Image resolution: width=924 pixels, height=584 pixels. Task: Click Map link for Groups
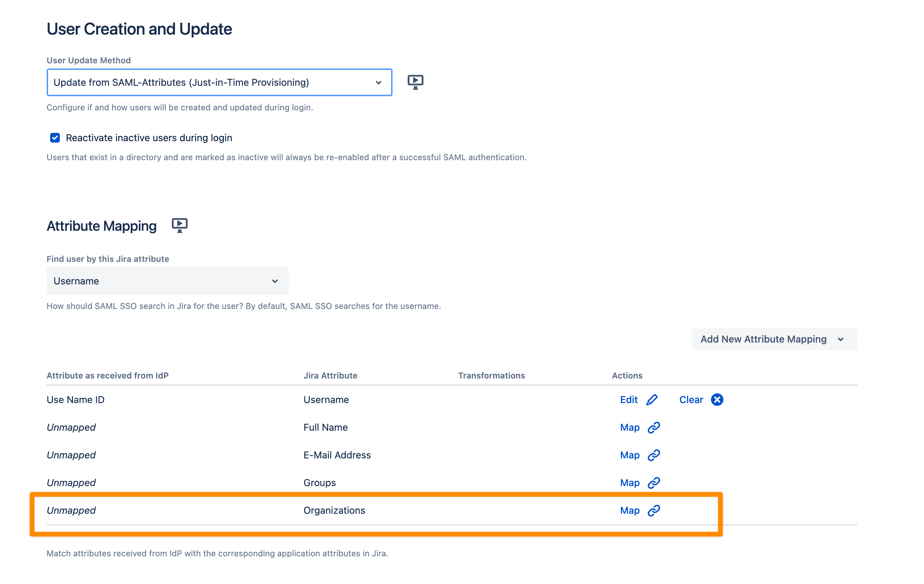point(630,483)
